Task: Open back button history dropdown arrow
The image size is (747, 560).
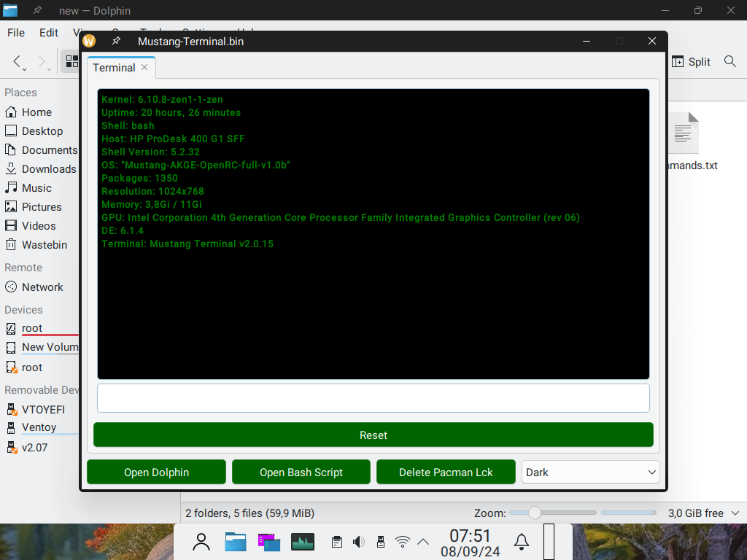Action: pos(24,69)
